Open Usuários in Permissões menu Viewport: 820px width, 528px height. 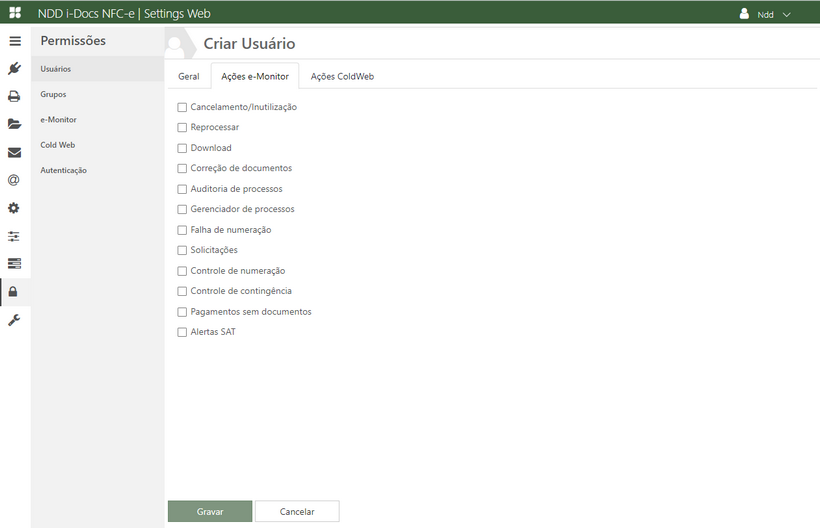coord(97,69)
